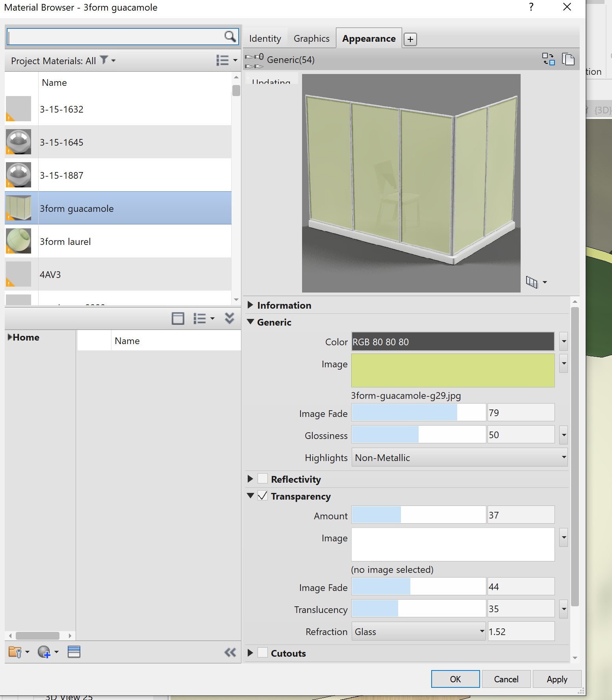Image resolution: width=612 pixels, height=700 pixels.
Task: Click the add asset plus button
Action: pos(410,39)
